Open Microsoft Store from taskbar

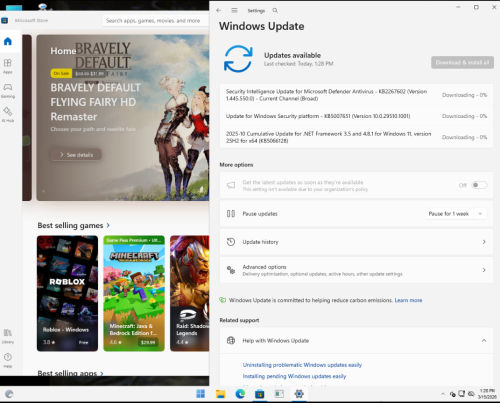259,394
